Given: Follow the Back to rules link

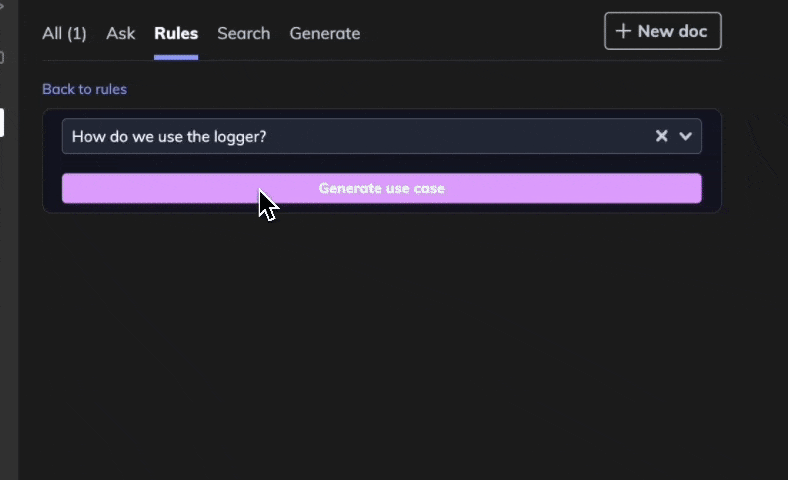Looking at the screenshot, I should click(84, 89).
